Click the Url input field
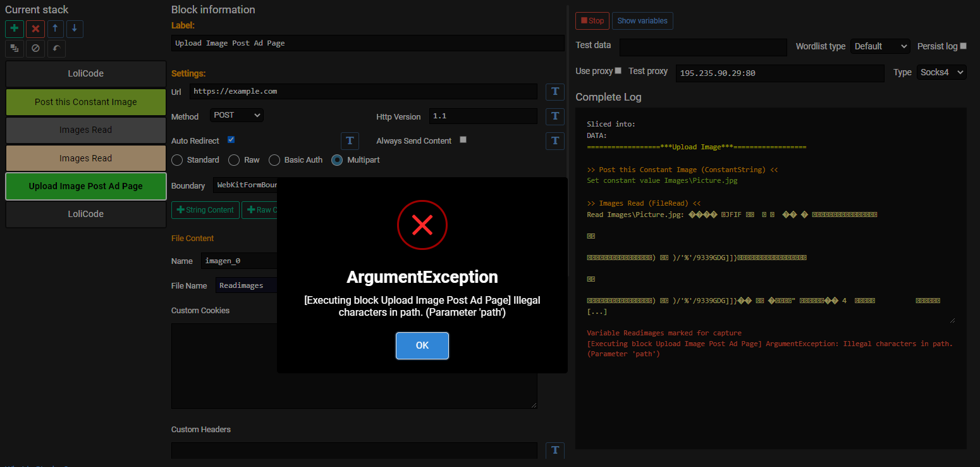The height and width of the screenshot is (467, 980). (364, 91)
